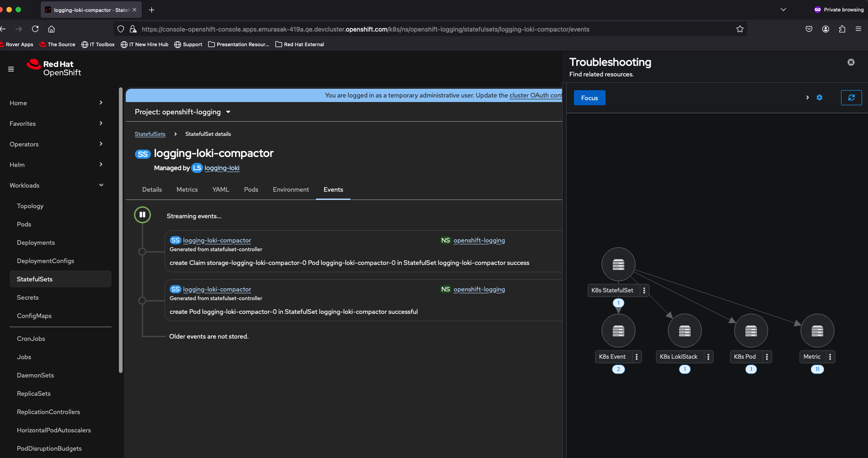This screenshot has width=868, height=458.
Task: Open troubleshooting graph settings gear
Action: click(820, 97)
